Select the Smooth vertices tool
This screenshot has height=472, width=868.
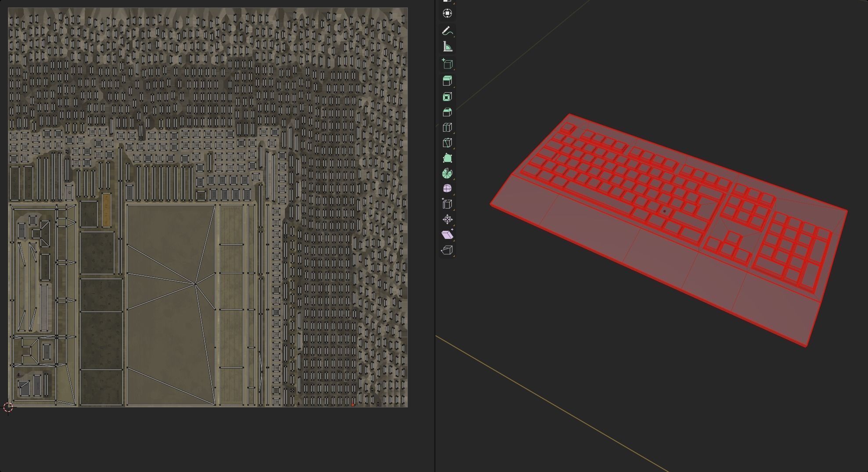pyautogui.click(x=447, y=188)
